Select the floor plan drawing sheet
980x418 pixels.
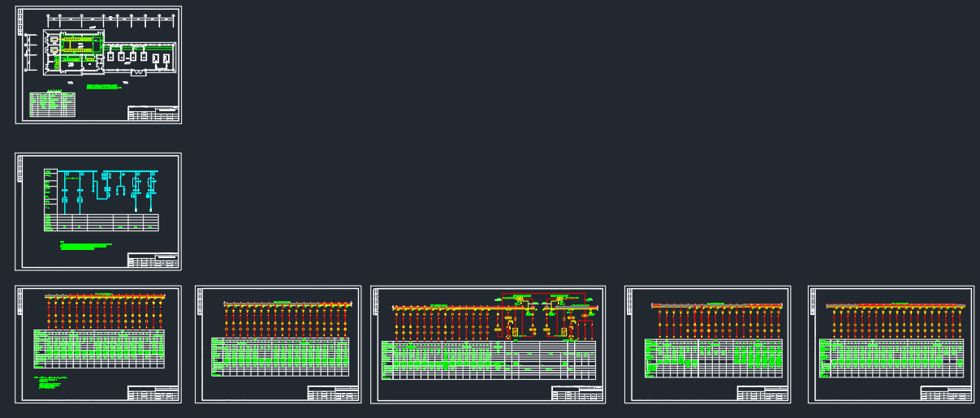[x=98, y=65]
